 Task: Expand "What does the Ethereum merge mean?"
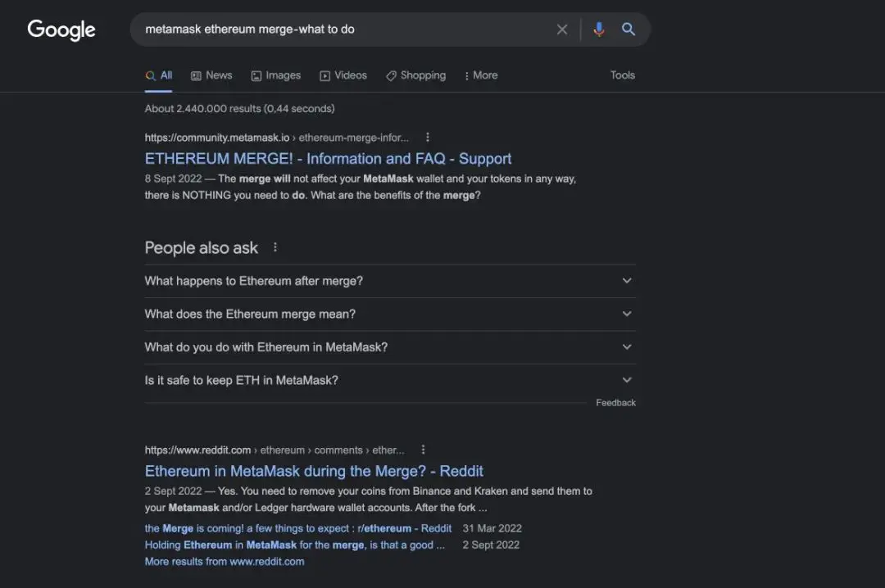(390, 314)
